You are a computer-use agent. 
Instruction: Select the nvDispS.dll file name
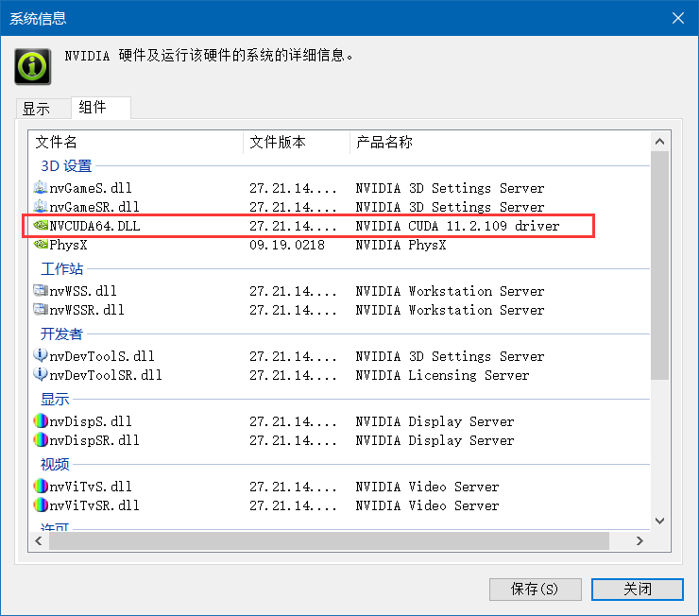pos(91,421)
